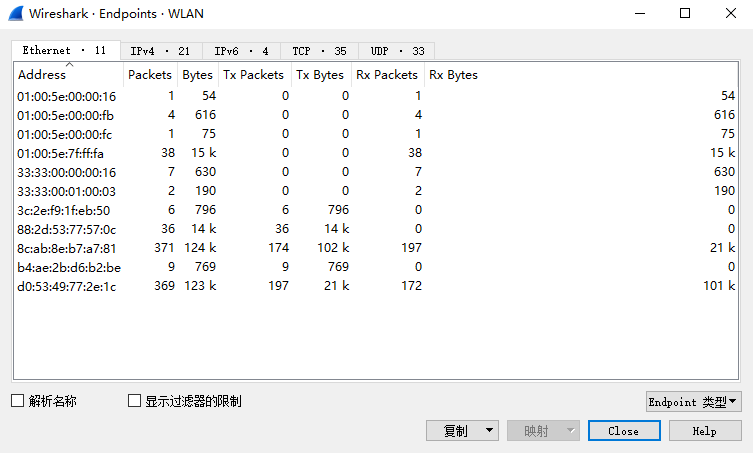
Task: Click the 796 Tx Bytes cell
Action: tap(339, 210)
